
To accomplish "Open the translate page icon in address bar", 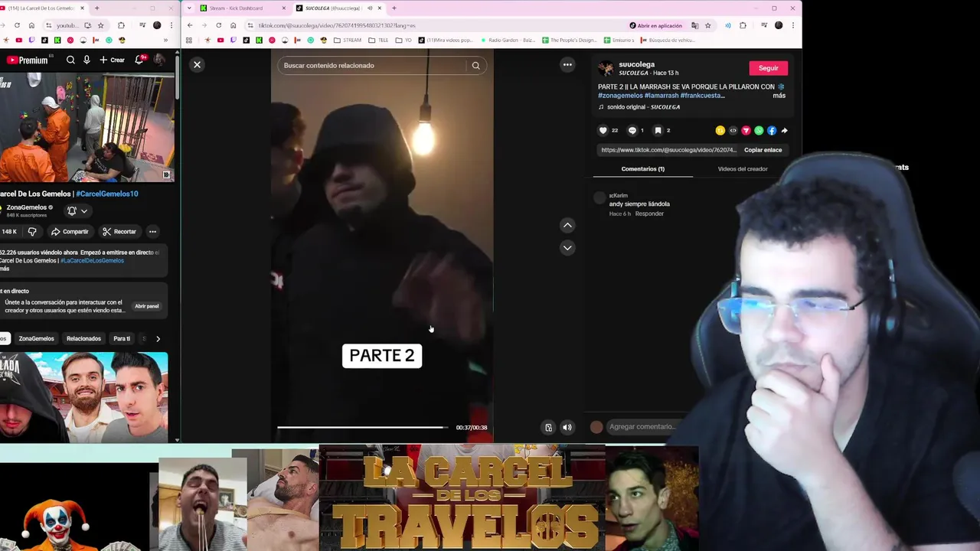I will click(x=695, y=25).
